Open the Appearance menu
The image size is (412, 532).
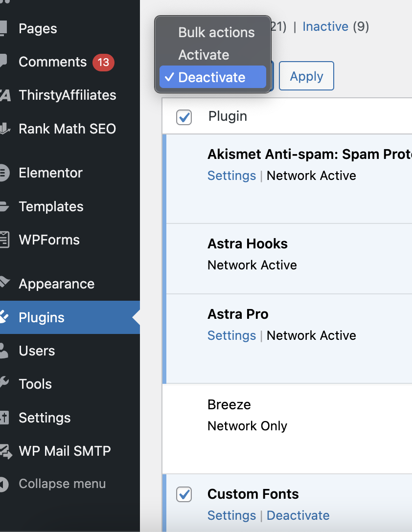pos(56,284)
